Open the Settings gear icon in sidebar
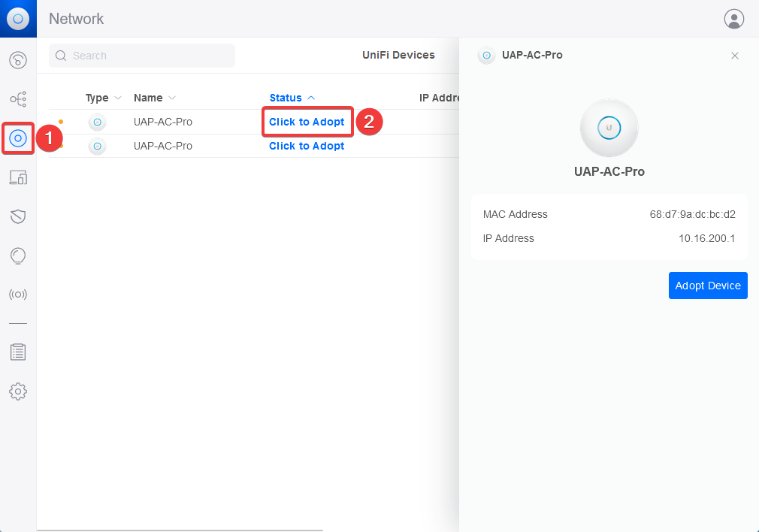 click(18, 391)
